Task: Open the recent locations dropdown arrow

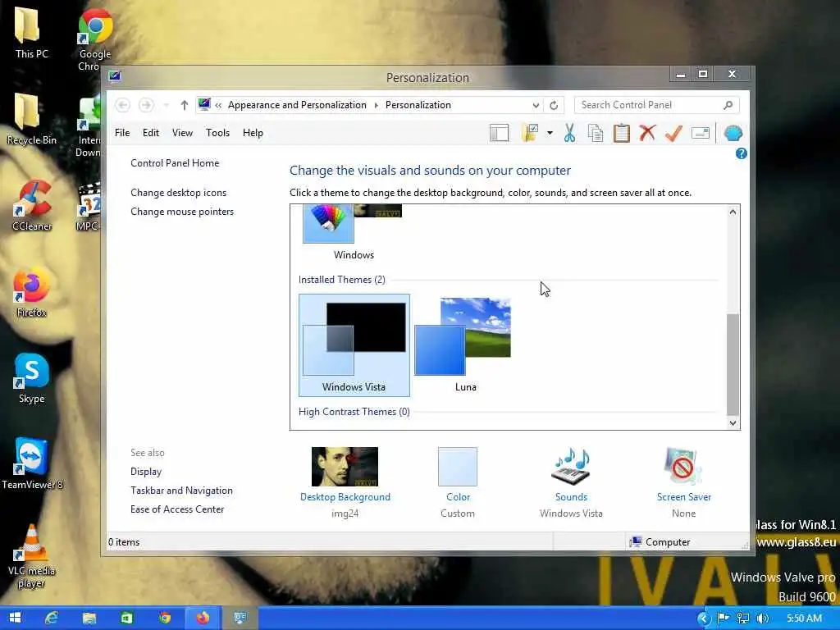Action: (166, 105)
